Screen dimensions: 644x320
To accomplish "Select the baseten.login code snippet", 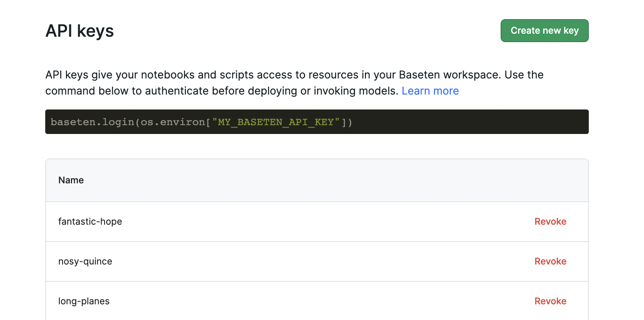I will point(317,122).
